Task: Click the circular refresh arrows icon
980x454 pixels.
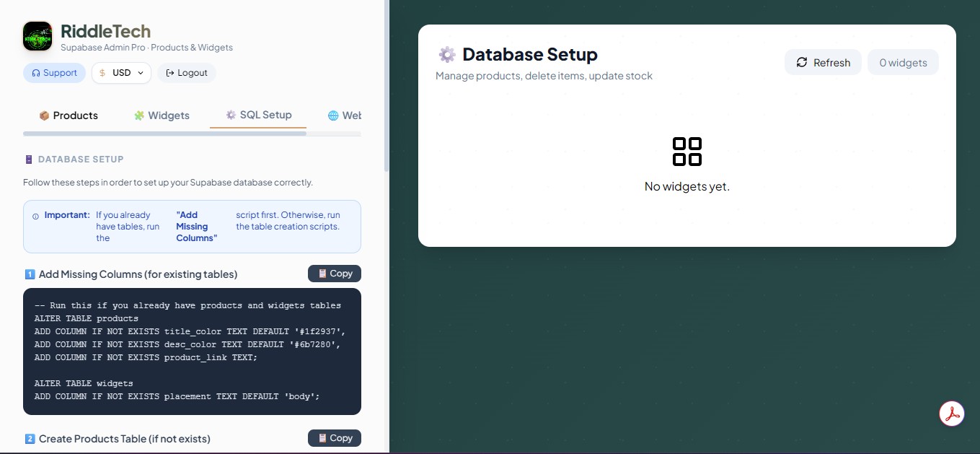Action: (x=803, y=62)
